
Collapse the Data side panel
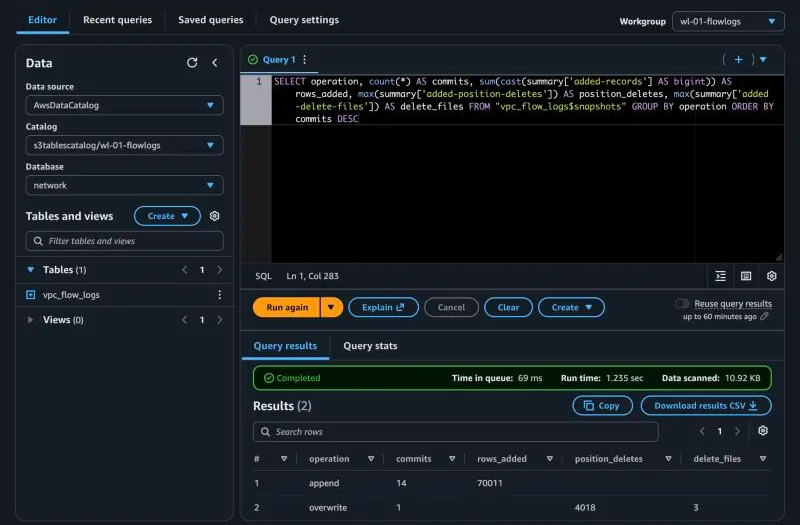(x=215, y=63)
